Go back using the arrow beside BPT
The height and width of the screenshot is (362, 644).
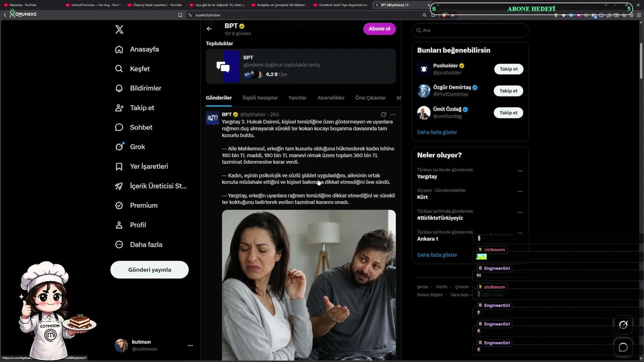pyautogui.click(x=209, y=29)
